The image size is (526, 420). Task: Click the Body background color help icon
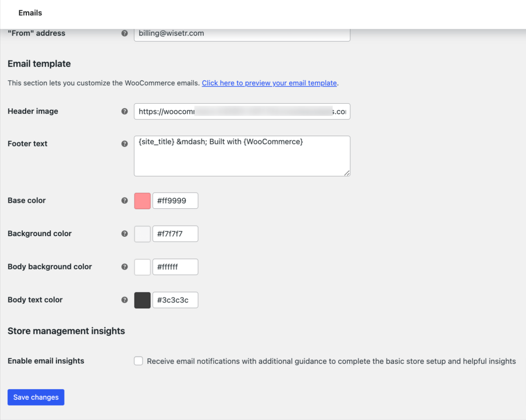pos(124,267)
